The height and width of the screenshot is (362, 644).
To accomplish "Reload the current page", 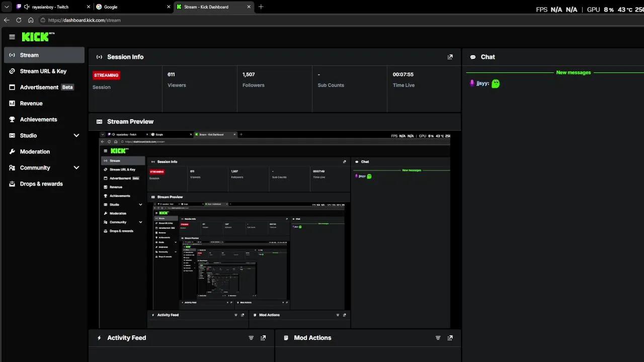I will point(19,20).
